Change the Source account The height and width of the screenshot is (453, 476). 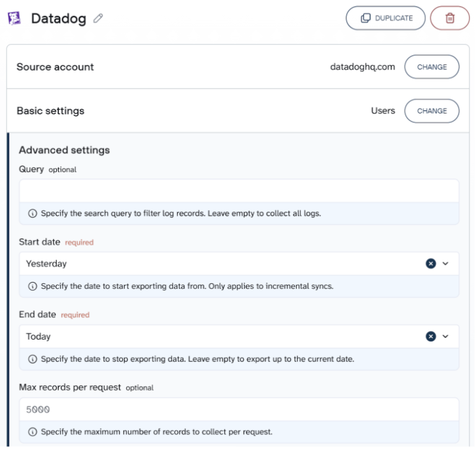[431, 67]
